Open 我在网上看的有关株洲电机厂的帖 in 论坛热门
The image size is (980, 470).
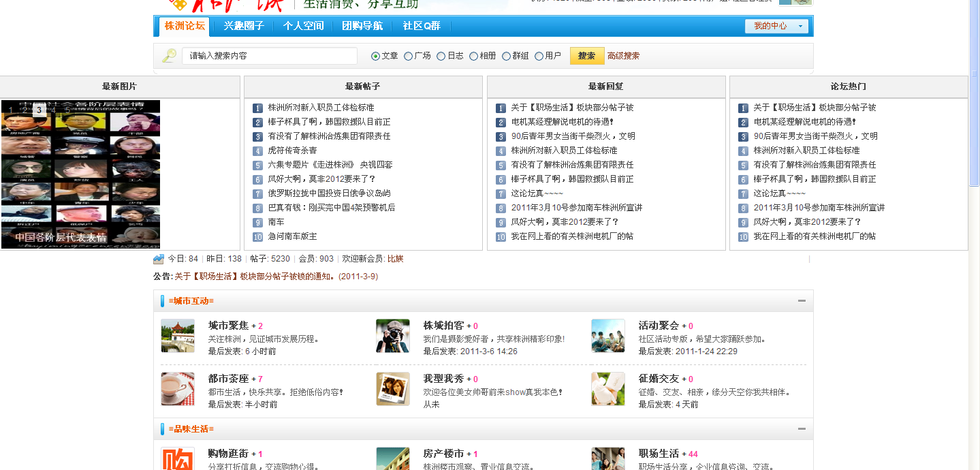815,236
